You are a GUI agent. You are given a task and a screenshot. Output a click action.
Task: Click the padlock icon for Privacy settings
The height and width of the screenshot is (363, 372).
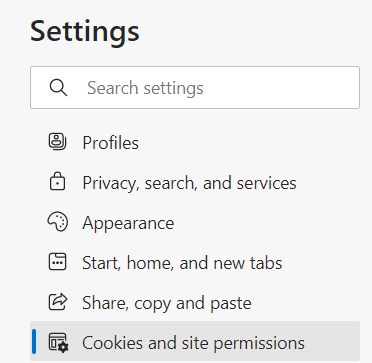(58, 182)
